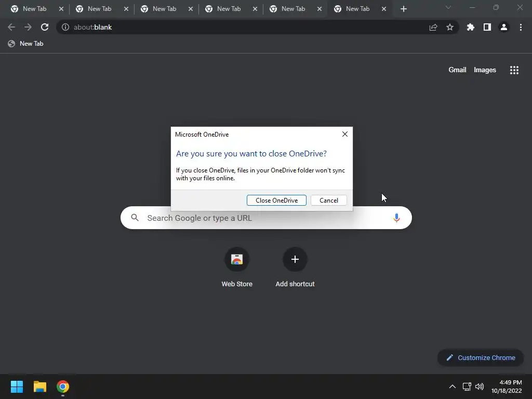The image size is (532, 399).
Task: Open the Gmail link
Action: point(457,70)
